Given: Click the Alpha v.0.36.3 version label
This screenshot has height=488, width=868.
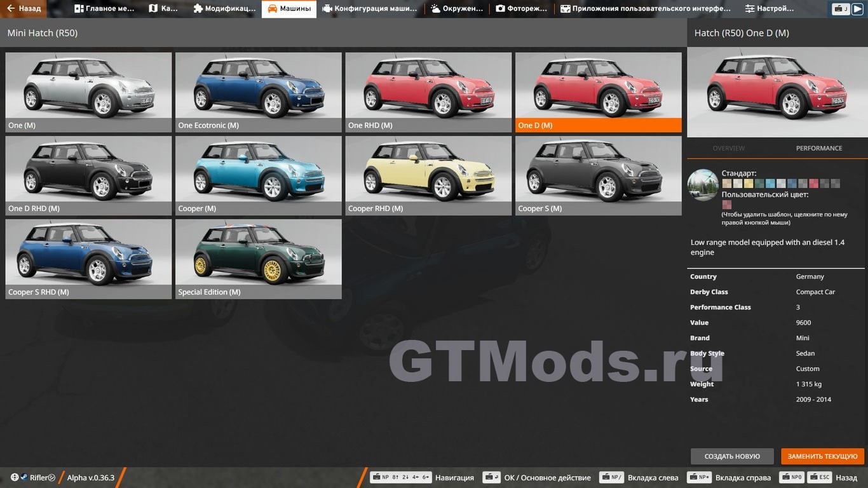Looking at the screenshot, I should click(x=91, y=478).
